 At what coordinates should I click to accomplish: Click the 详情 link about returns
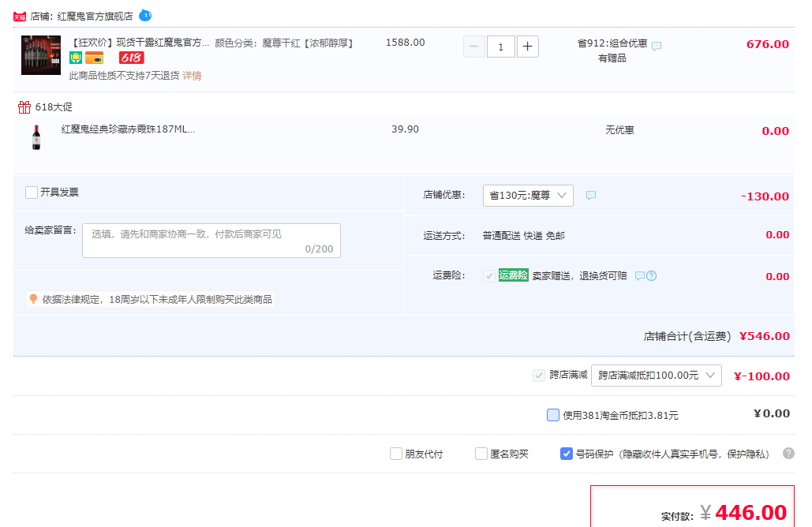point(192,76)
